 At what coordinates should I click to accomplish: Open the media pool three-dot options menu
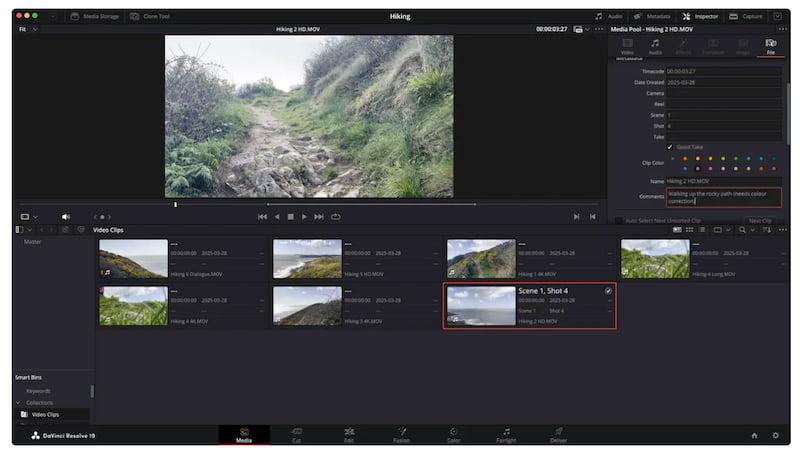[x=783, y=230]
